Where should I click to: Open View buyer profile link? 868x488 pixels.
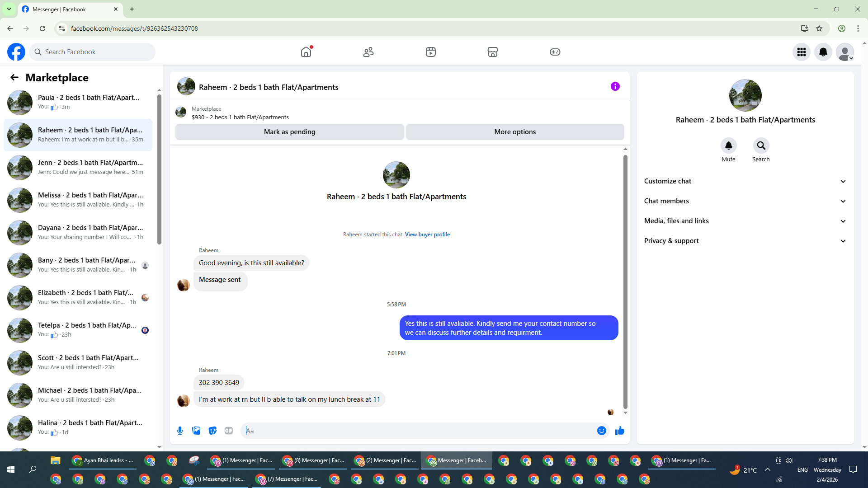tap(427, 235)
